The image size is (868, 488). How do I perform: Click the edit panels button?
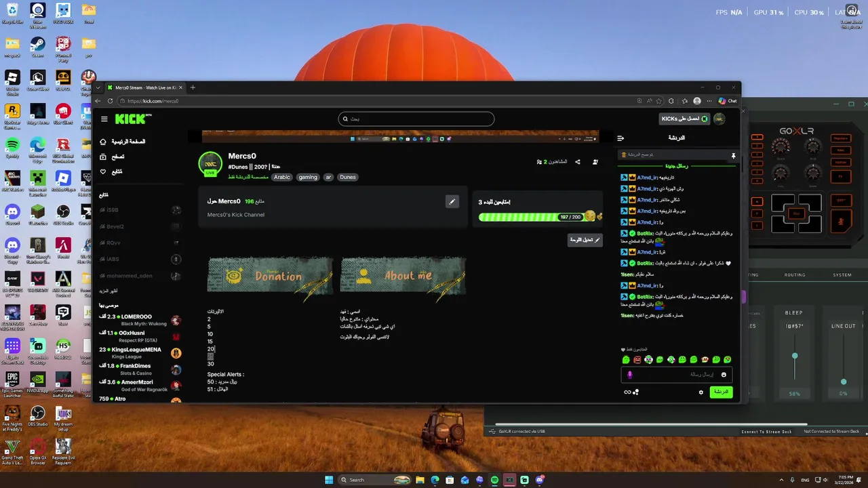pyautogui.click(x=585, y=240)
